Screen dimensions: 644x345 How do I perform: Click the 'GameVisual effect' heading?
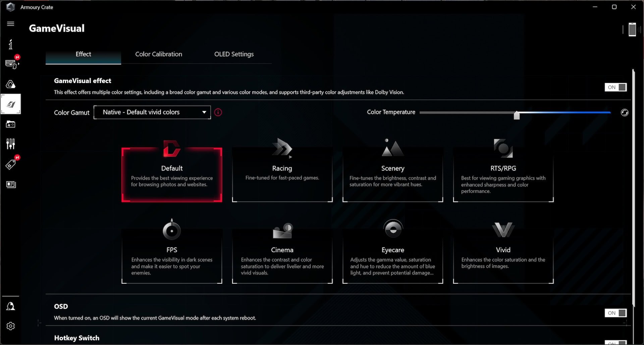(83, 81)
